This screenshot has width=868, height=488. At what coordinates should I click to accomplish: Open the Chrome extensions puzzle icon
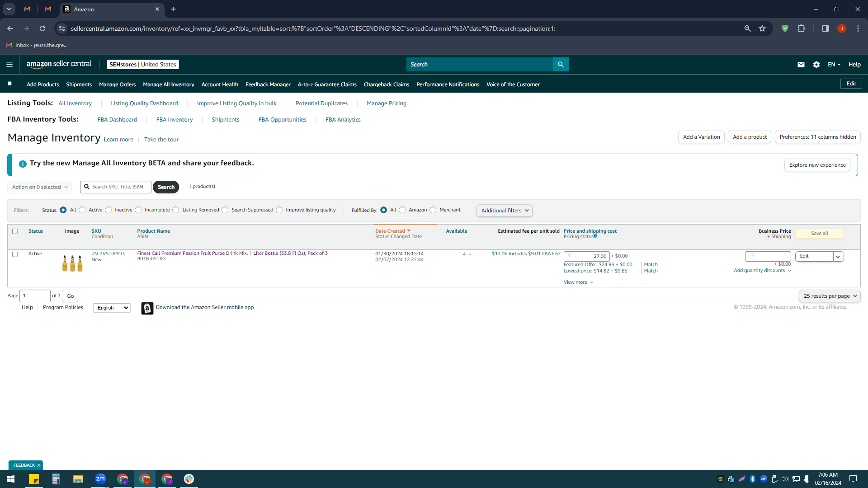coord(801,28)
